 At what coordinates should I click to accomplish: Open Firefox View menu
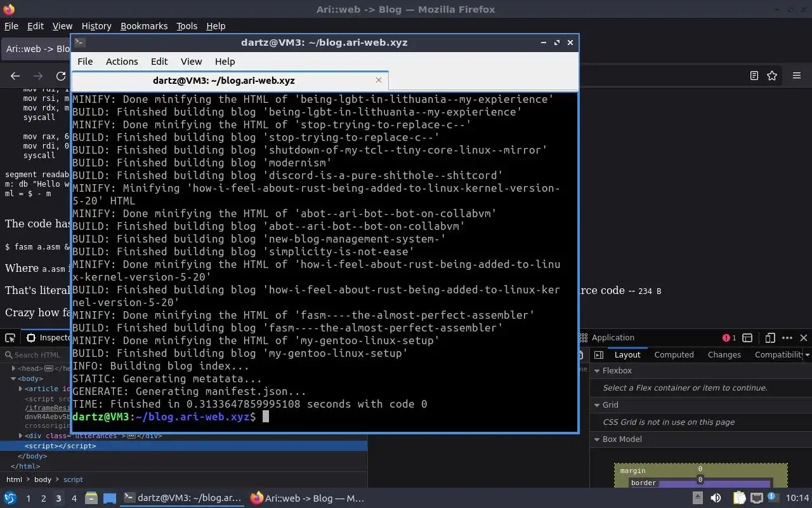click(62, 26)
